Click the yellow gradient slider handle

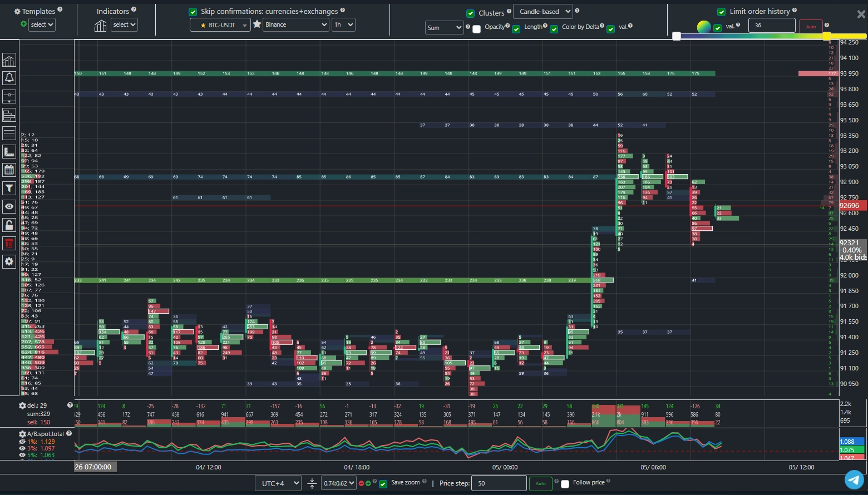(x=827, y=36)
